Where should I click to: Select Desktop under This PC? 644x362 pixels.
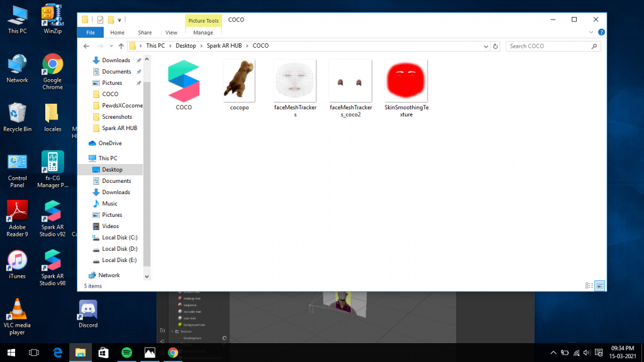click(x=112, y=170)
